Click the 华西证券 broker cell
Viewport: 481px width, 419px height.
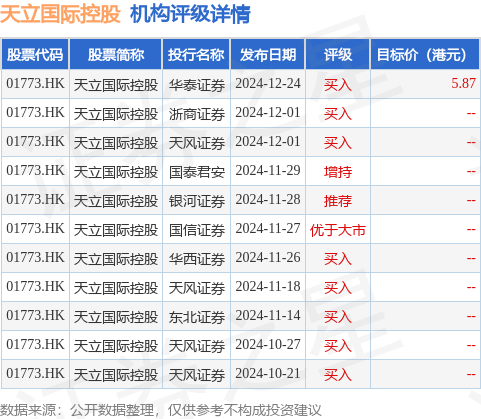pyautogui.click(x=196, y=259)
